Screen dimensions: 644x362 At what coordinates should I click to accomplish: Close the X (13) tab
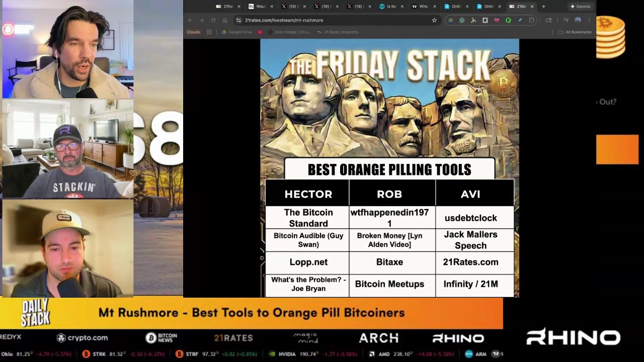(304, 7)
